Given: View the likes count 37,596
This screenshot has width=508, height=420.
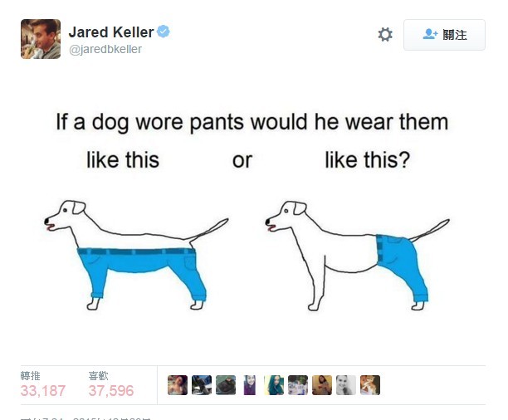Looking at the screenshot, I should pyautogui.click(x=110, y=390).
